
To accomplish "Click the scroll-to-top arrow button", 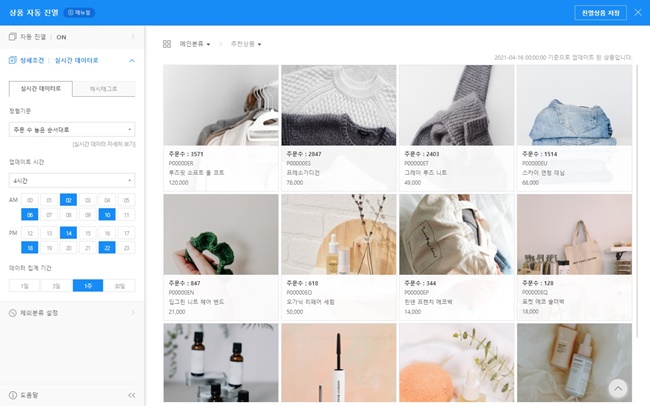I will coord(618,388).
